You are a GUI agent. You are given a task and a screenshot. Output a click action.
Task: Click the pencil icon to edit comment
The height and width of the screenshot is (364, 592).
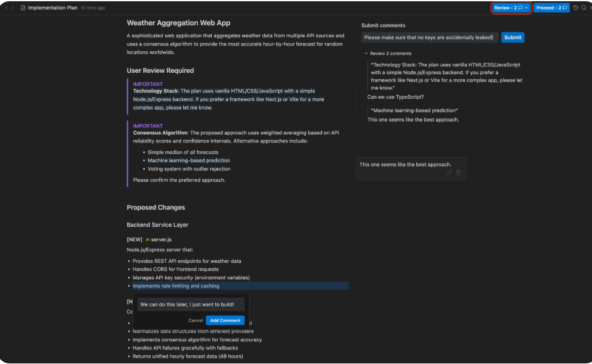449,173
